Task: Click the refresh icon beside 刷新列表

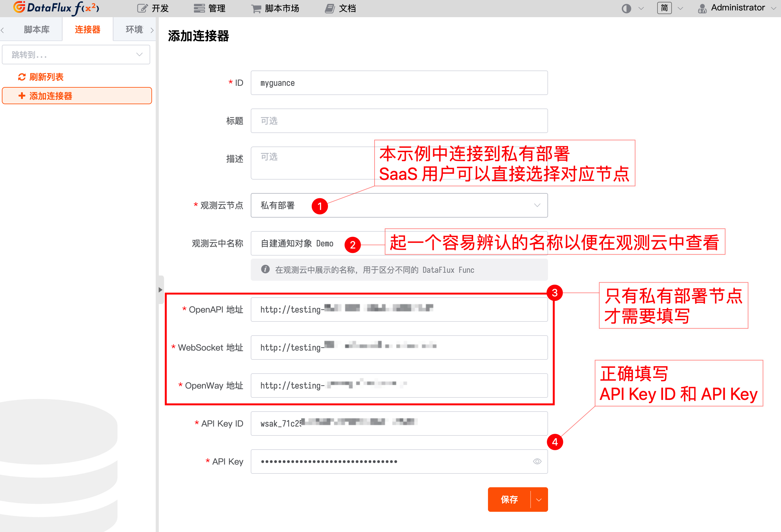Action: tap(22, 77)
